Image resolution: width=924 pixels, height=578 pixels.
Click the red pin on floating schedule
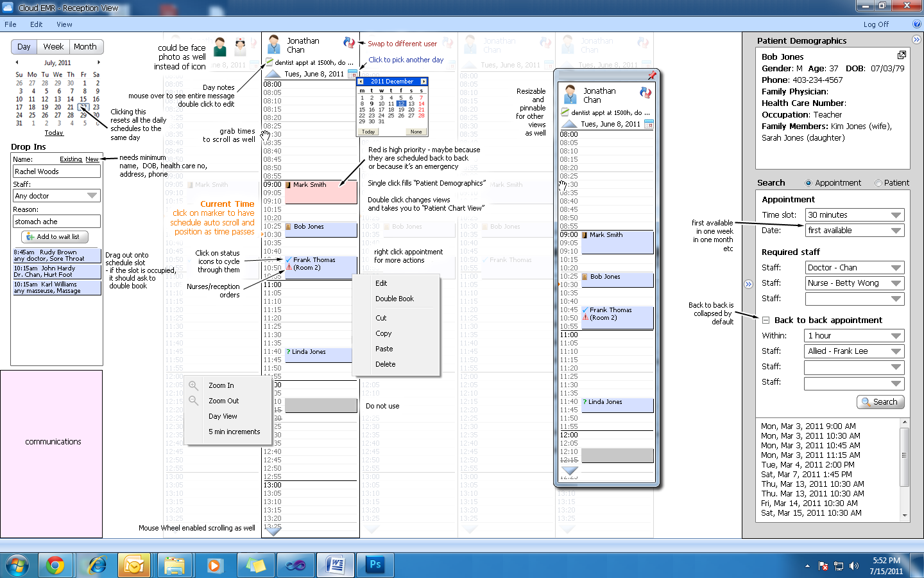pyautogui.click(x=652, y=75)
